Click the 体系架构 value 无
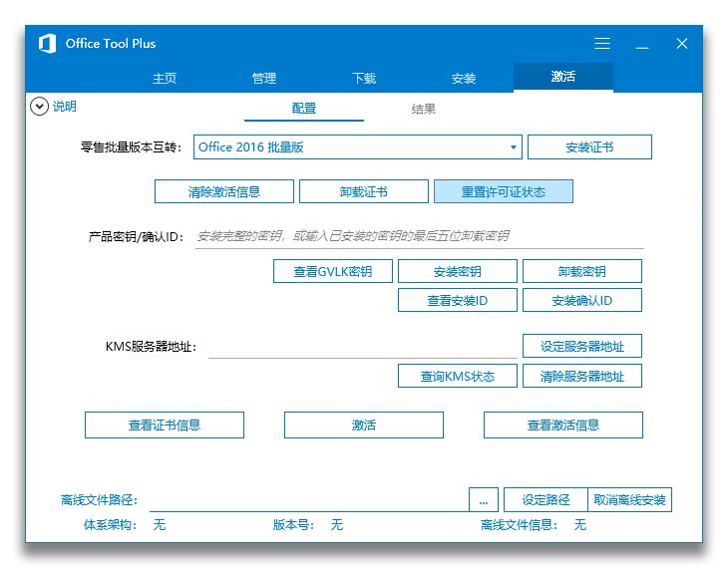 pos(160,525)
